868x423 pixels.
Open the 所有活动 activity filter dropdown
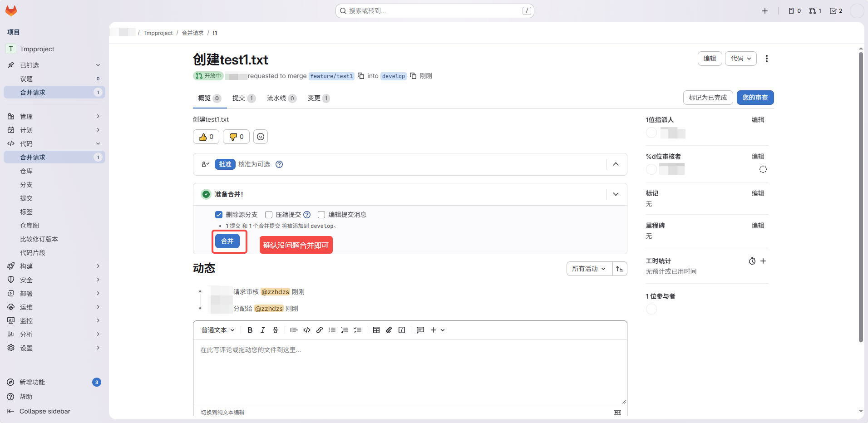pyautogui.click(x=589, y=269)
